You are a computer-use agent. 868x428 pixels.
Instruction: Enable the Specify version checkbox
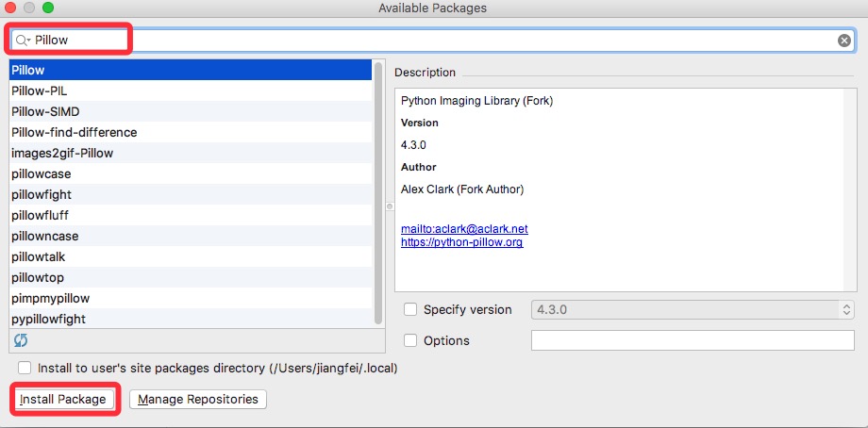point(410,309)
